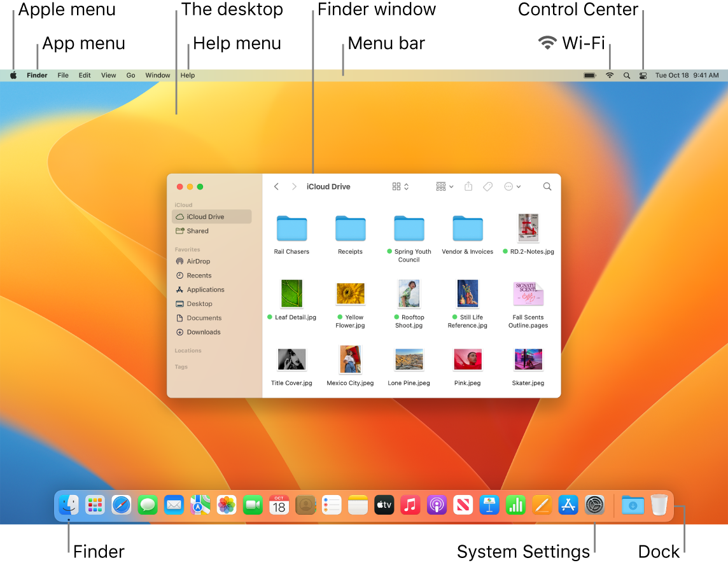Start FaceTime from the Dock
Viewport: 728px width, 565px height.
[x=252, y=505]
